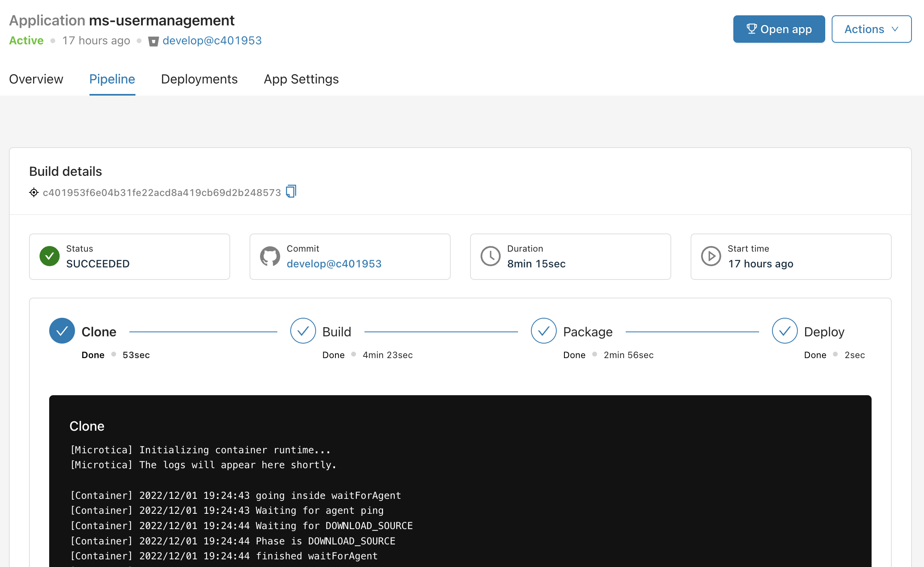The height and width of the screenshot is (567, 924).
Task: Click the 2min 56sec Package duration
Action: tap(628, 355)
